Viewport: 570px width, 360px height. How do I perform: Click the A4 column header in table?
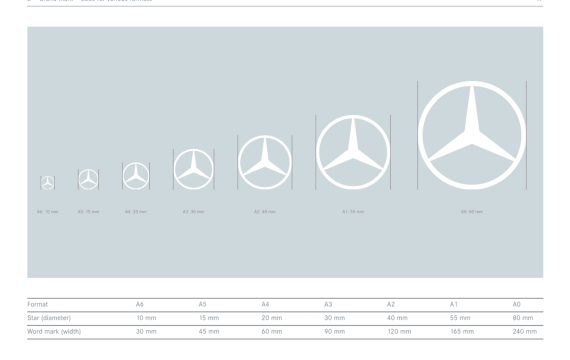[x=265, y=304]
